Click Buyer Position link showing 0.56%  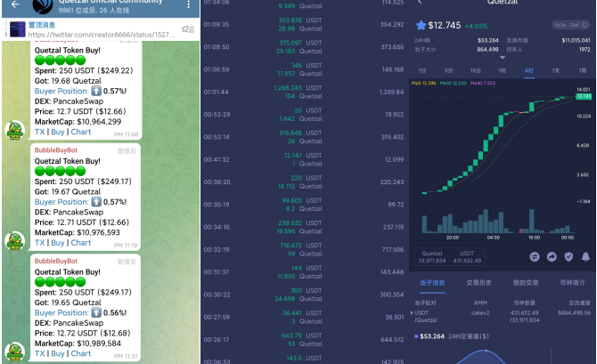click(61, 312)
